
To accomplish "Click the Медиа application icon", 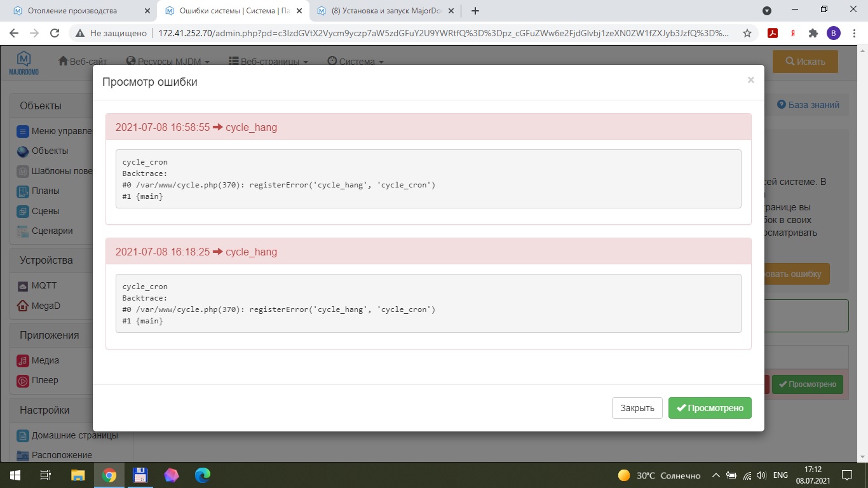I will point(23,360).
